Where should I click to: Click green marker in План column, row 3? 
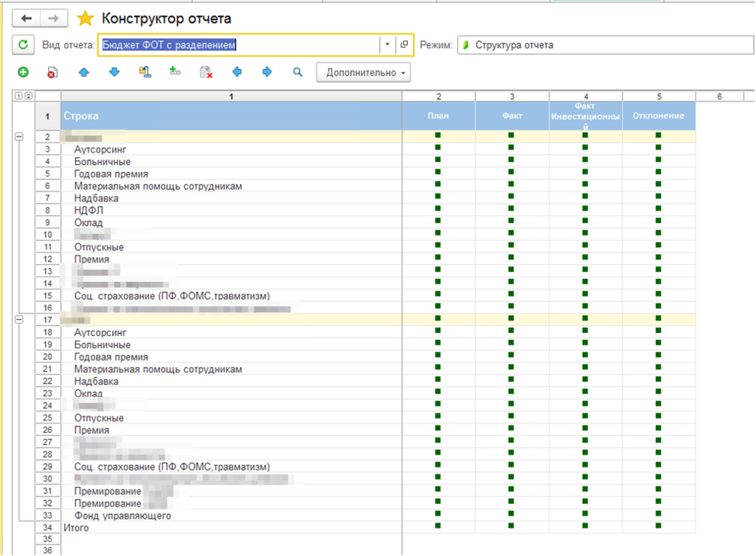438,147
